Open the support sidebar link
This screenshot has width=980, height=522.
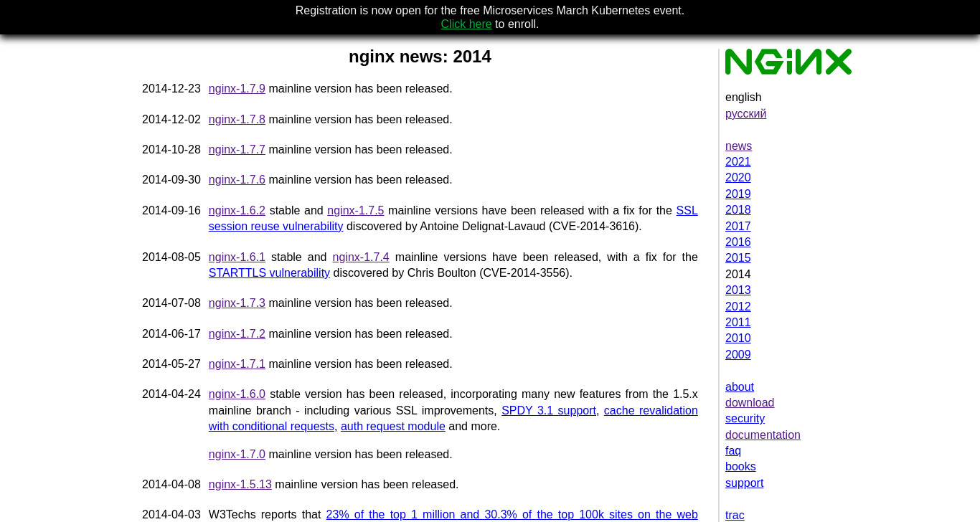tap(744, 483)
